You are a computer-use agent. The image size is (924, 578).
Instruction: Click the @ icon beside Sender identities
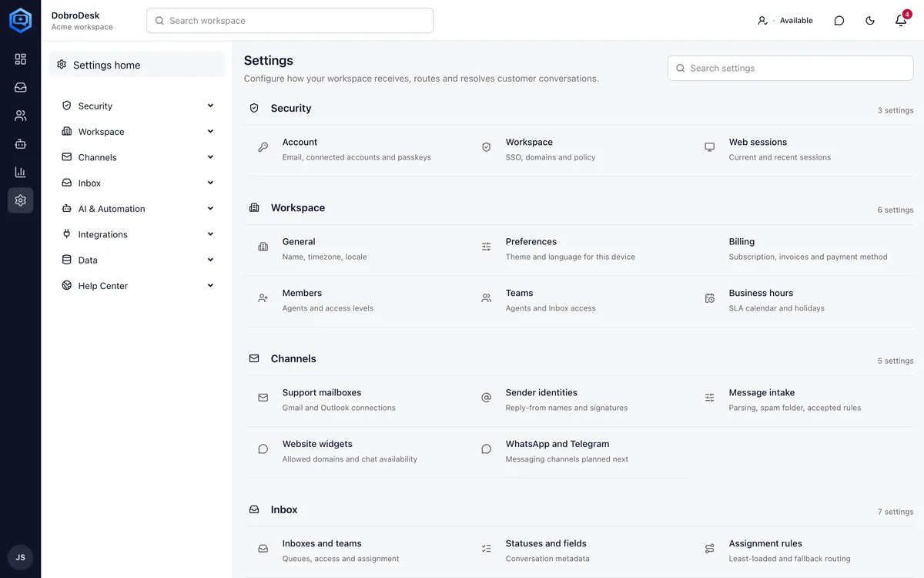click(x=487, y=398)
